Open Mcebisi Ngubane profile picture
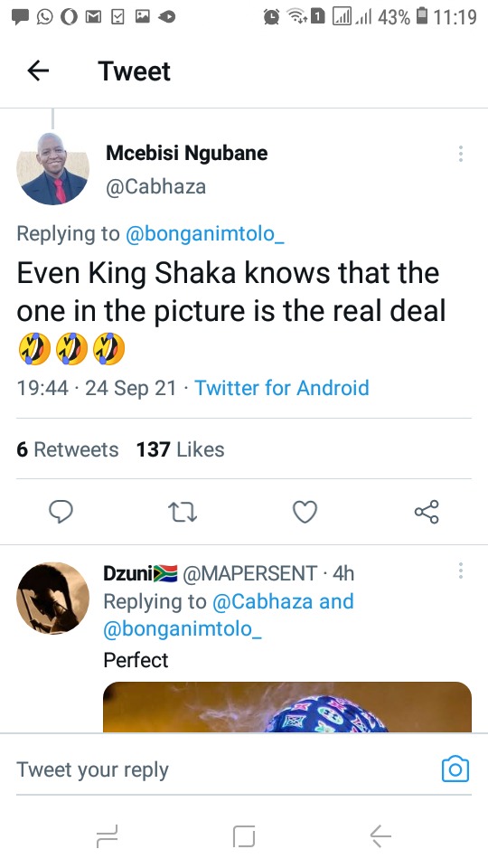Screen dimensions: 488x868 pos(53,169)
